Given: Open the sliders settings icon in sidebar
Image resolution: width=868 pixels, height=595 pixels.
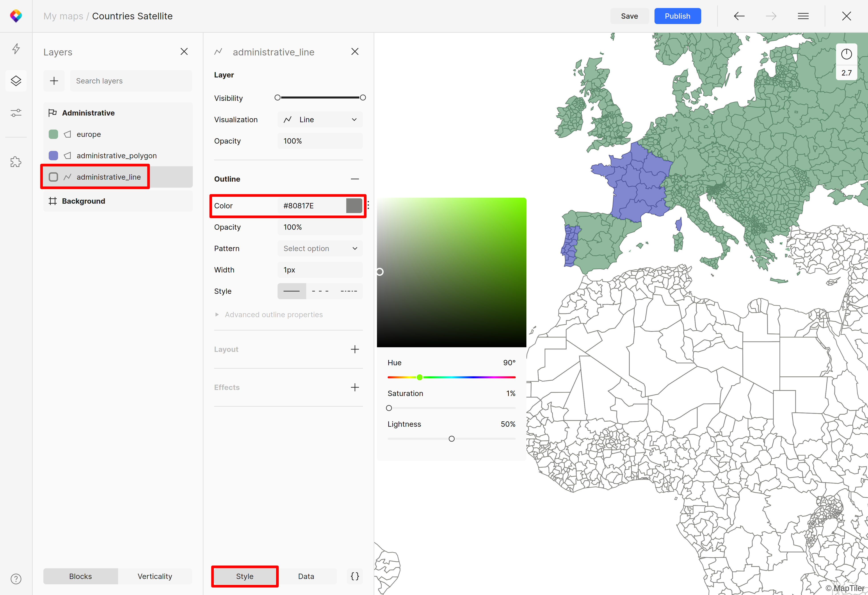Looking at the screenshot, I should click(16, 112).
